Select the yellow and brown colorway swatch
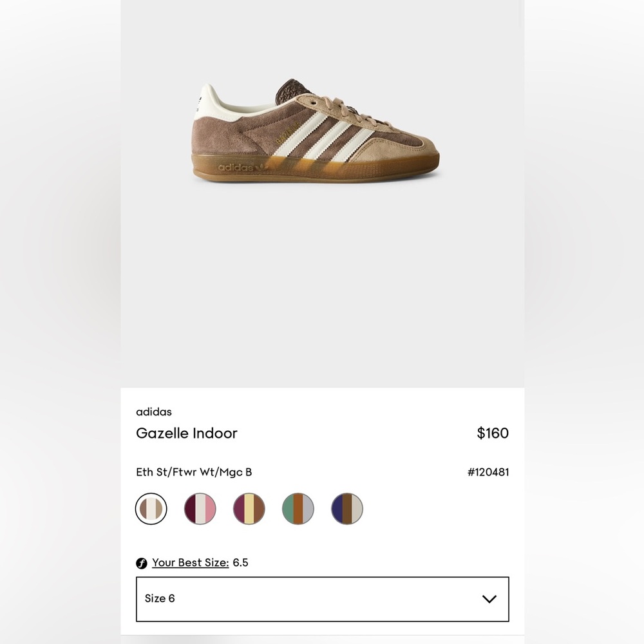Image resolution: width=644 pixels, height=644 pixels. pos(249,509)
